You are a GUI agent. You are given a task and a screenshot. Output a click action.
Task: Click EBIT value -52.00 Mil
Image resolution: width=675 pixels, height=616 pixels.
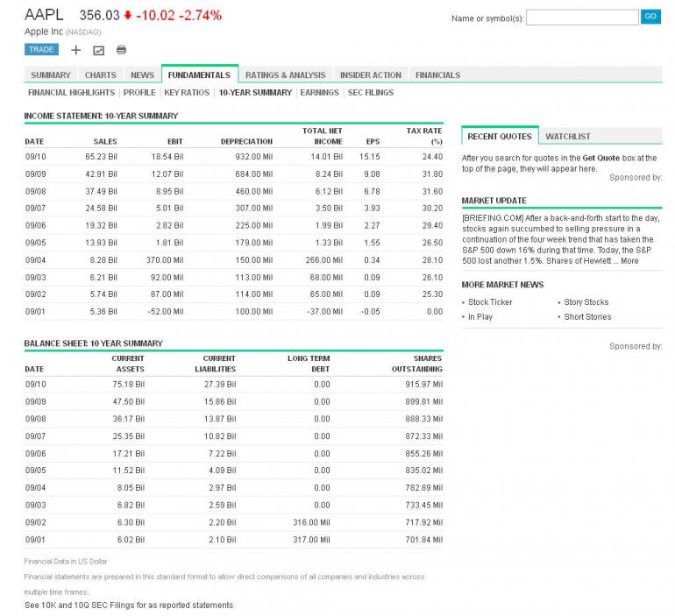pyautogui.click(x=166, y=311)
